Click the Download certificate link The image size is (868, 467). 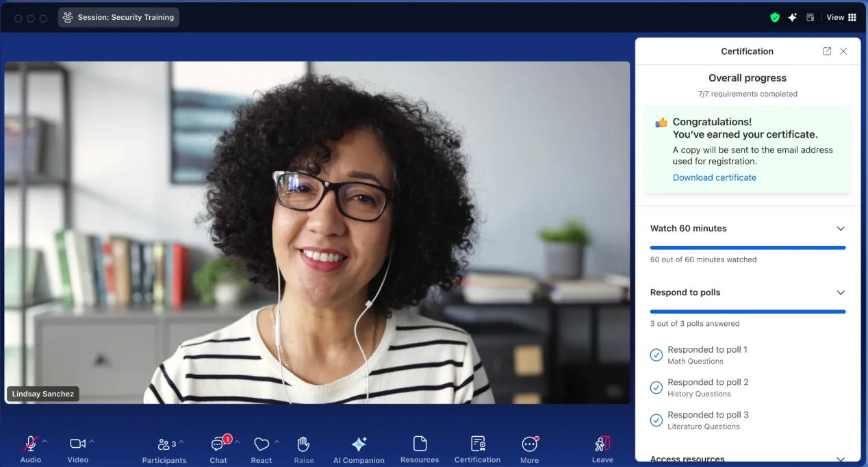point(714,177)
